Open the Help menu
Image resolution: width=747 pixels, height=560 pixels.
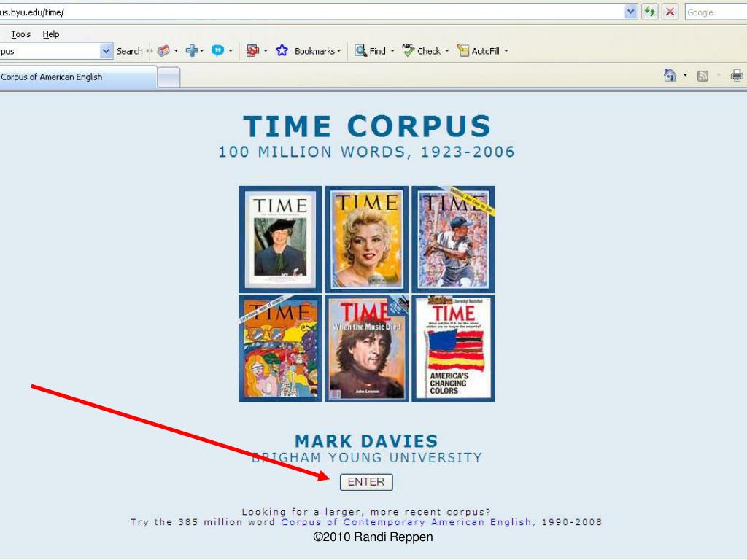[51, 34]
